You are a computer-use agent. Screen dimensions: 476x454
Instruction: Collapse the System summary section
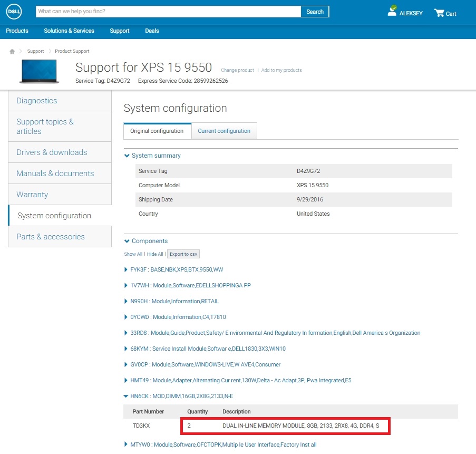click(x=152, y=156)
